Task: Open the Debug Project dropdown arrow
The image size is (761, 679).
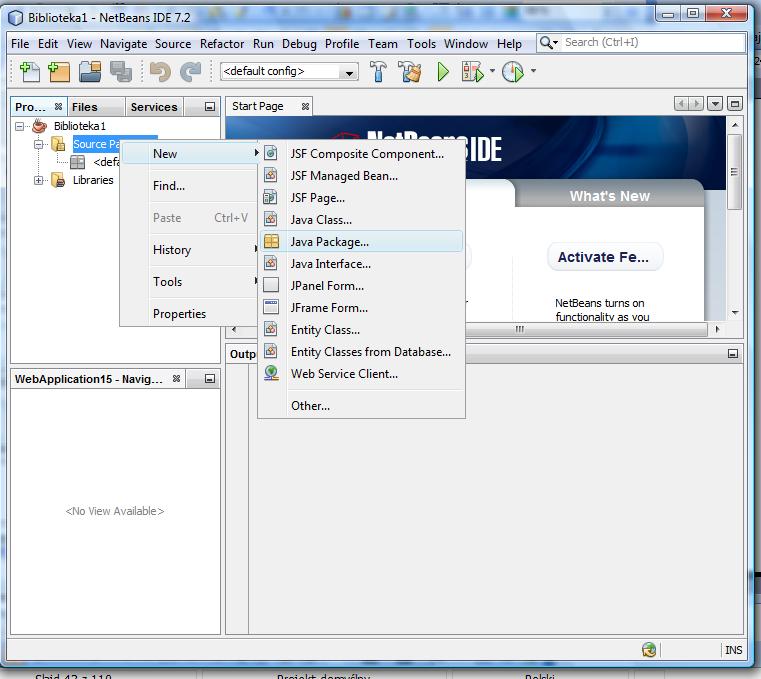Action: pos(492,71)
